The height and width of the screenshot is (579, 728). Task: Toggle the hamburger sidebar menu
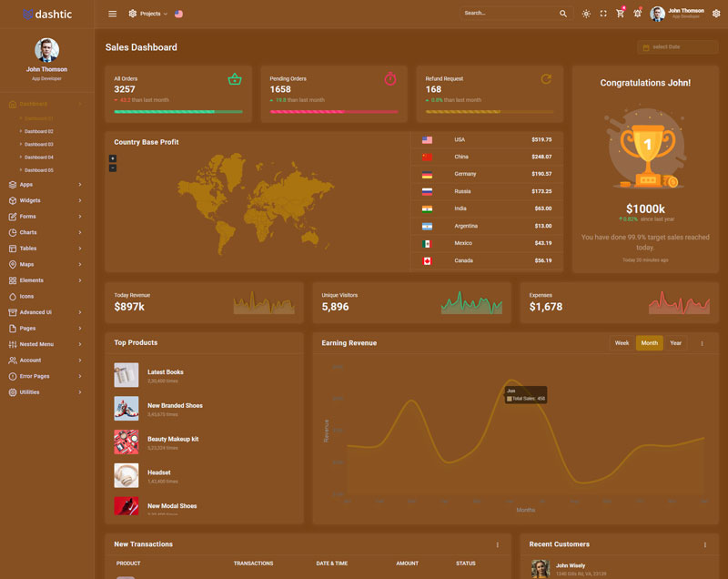(x=112, y=14)
